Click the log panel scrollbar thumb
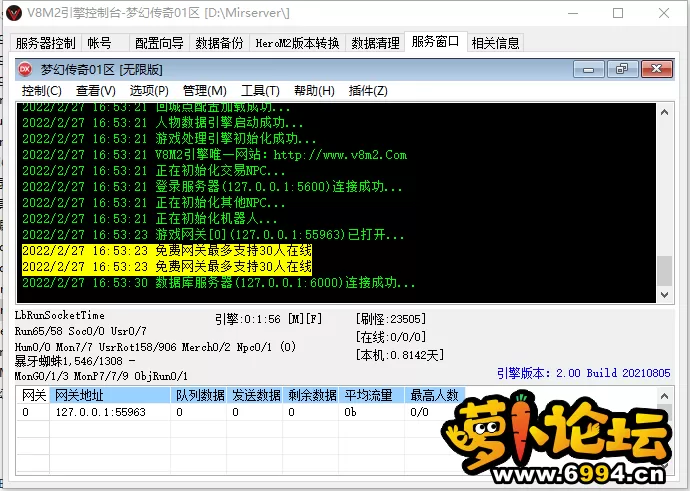Image resolution: width=690 pixels, height=491 pixels. (x=664, y=271)
